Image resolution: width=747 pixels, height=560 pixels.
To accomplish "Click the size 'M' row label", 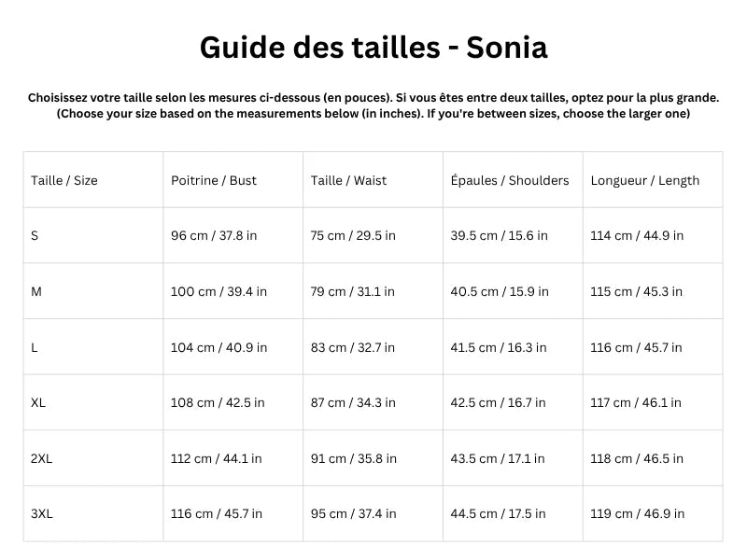I will point(36,291).
